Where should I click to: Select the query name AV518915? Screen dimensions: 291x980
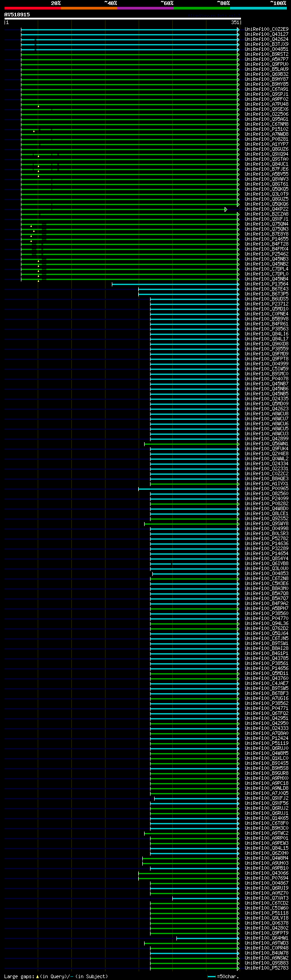[x=17, y=15]
